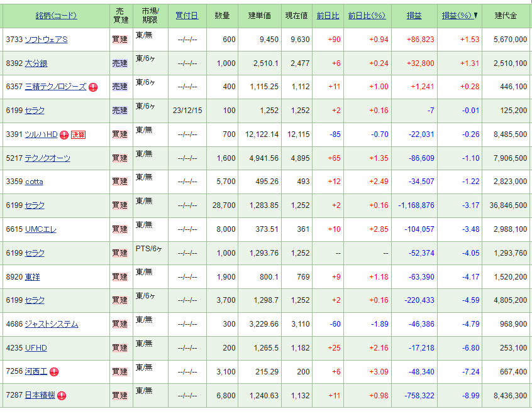Click the current price 9,630
Image resolution: width=532 pixels, height=414 pixels.
300,40
